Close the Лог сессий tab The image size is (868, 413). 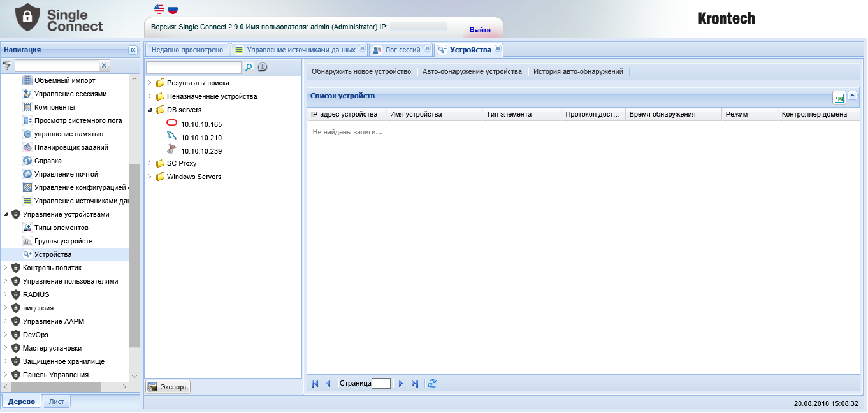point(426,48)
